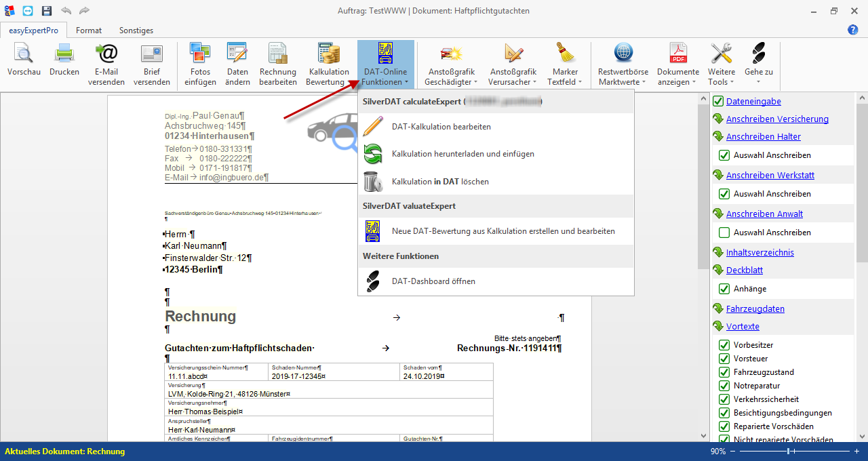Open the Inhaltsverzeichnis link

pyautogui.click(x=760, y=253)
